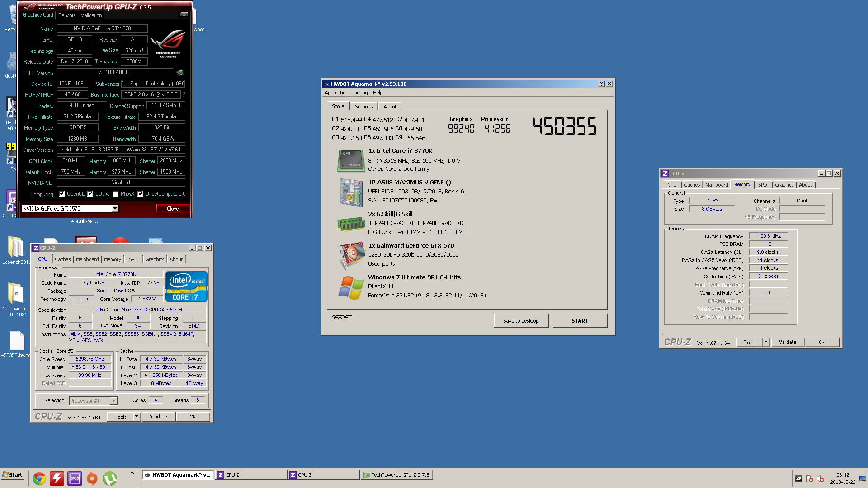Expand Tools dropdown arrow in CPU-Z CPU window
Screen dimensions: 868x488
pos(137,417)
